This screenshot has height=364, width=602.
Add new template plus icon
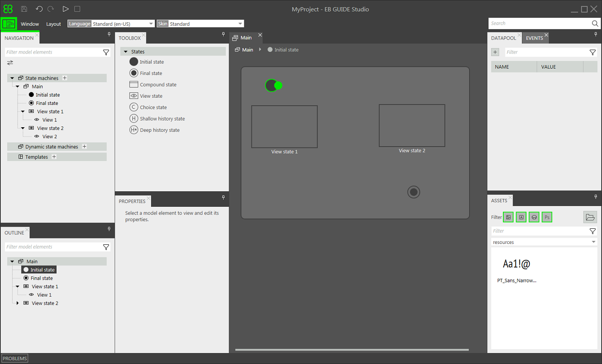tap(54, 157)
